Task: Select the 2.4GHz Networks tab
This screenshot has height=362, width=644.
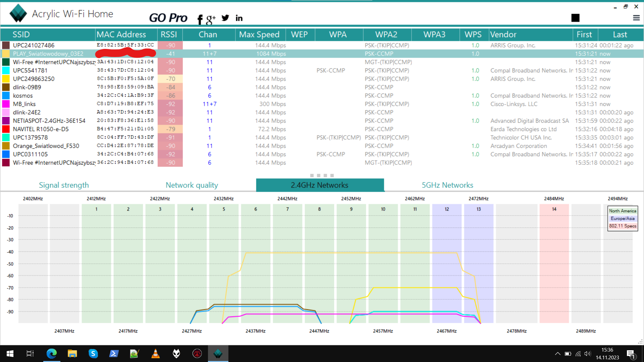Action: click(320, 185)
